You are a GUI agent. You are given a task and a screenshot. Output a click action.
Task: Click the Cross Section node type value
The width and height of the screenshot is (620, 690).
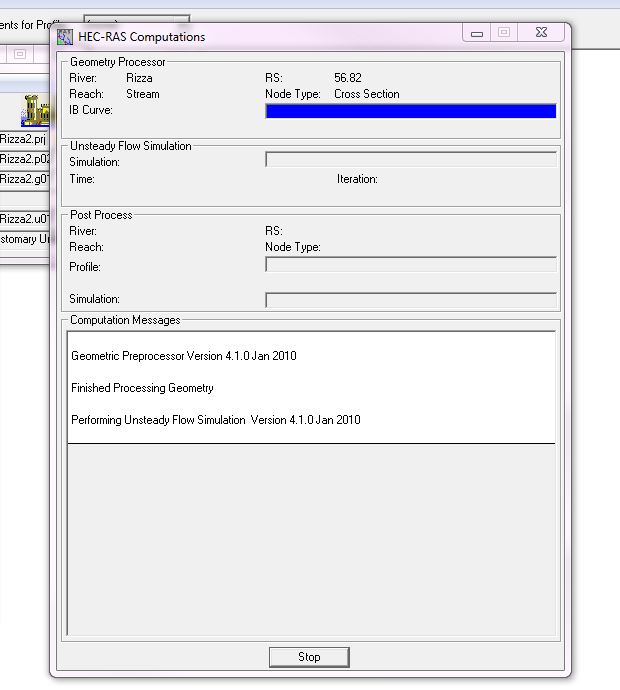(x=366, y=94)
